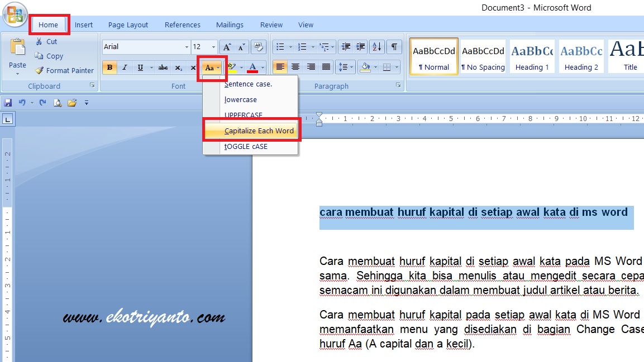Open the line spacing dropdown

[345, 67]
